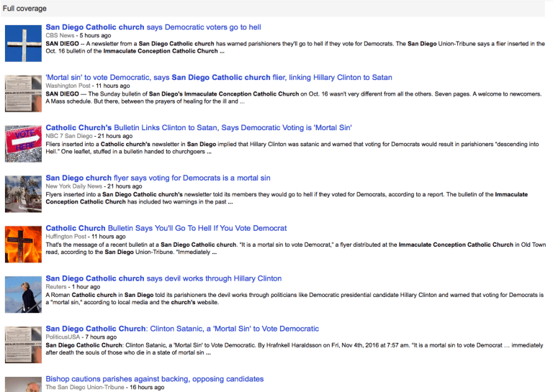
Task: Click the snippet starting 'The Sunday bulletin of San Diego's'
Action: 294,98
